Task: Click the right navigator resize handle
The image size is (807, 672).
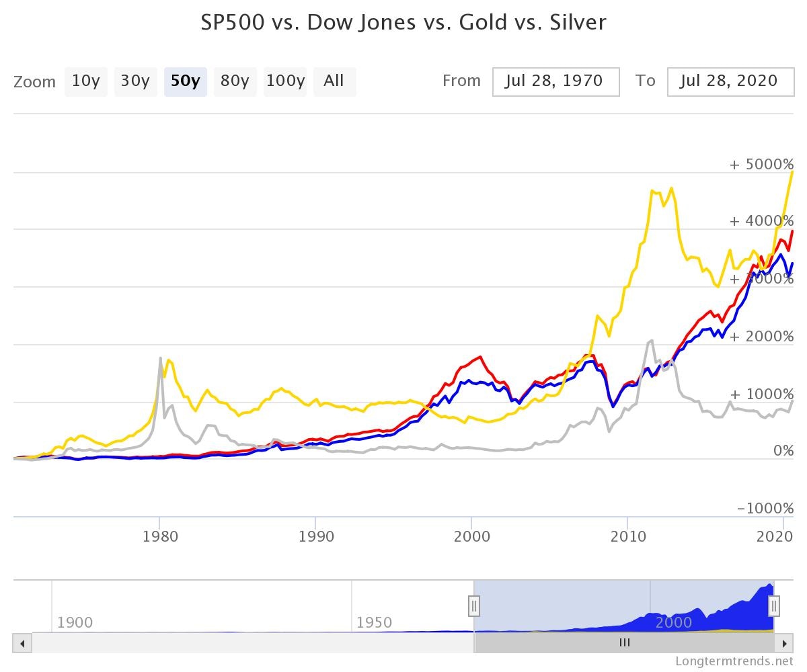Action: [x=773, y=606]
